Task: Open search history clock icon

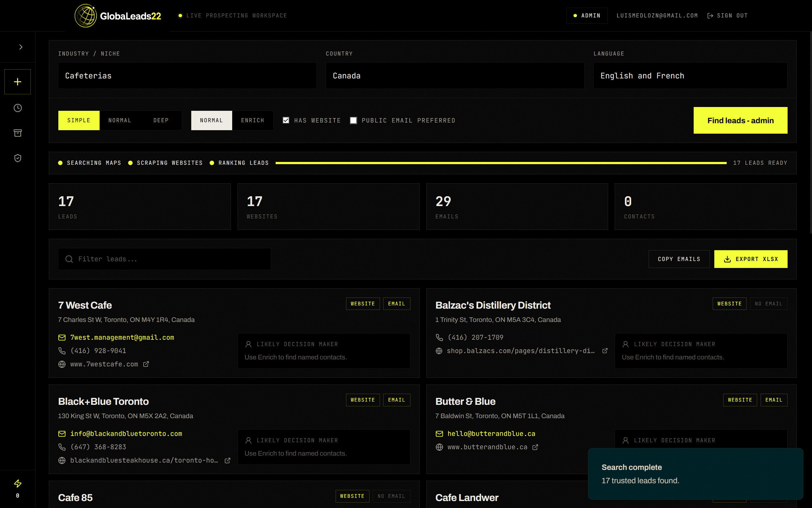Action: 17,108
